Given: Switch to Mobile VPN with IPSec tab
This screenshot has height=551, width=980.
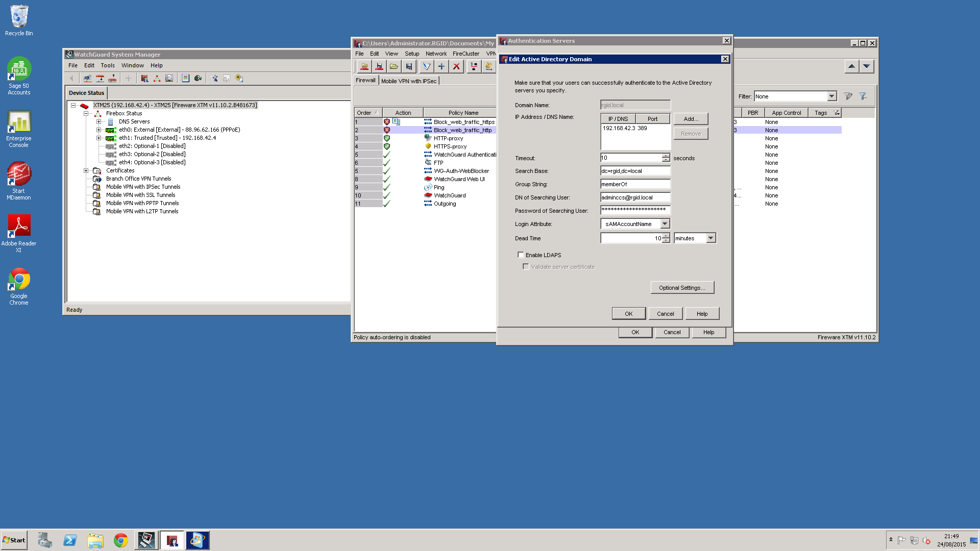Looking at the screenshot, I should [408, 81].
